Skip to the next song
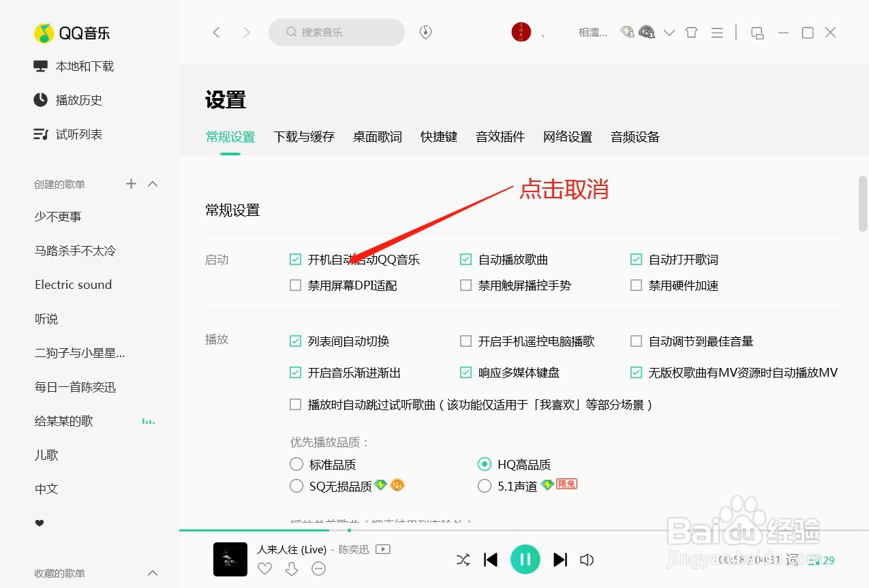Screen dimensions: 869x588 [560, 559]
